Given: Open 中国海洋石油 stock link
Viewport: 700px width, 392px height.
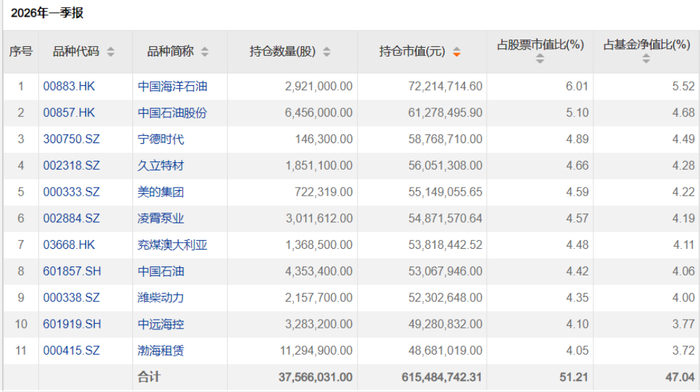Looking at the screenshot, I should [172, 86].
